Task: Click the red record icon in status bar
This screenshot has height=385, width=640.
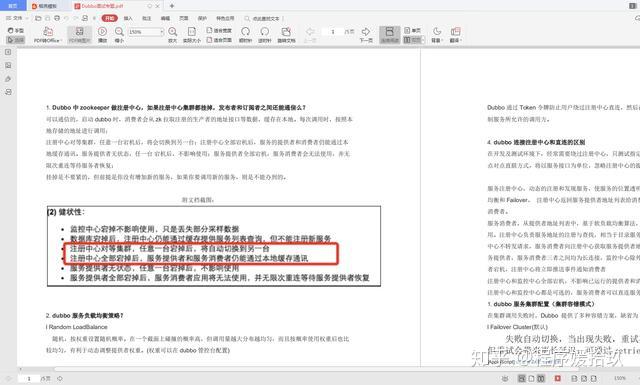Action: point(558,379)
